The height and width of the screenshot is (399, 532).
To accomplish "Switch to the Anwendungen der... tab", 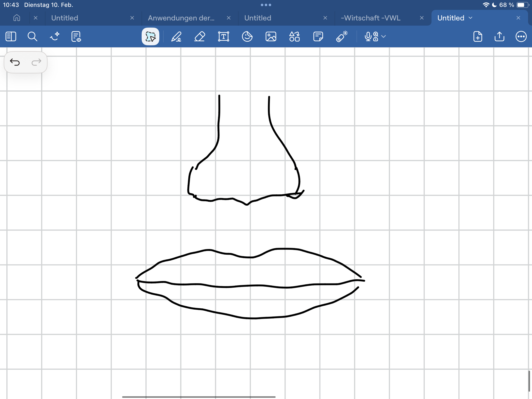I will (181, 18).
